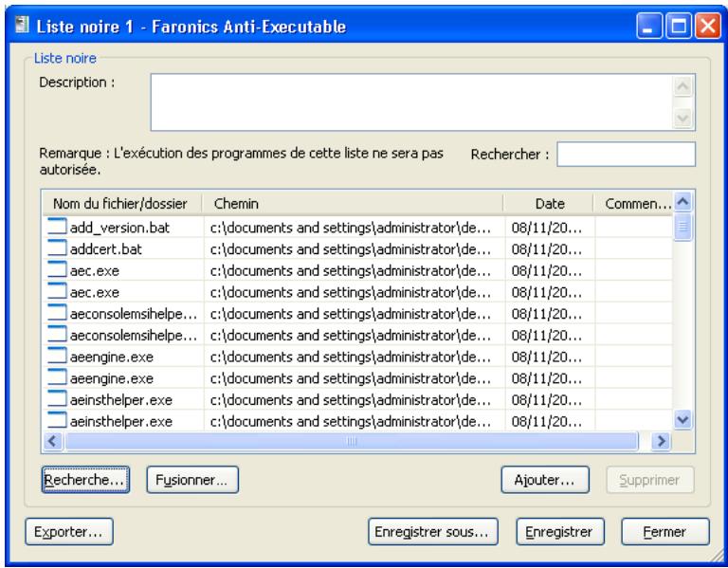The width and height of the screenshot is (728, 568).
Task: Click the icon of the first aec.exe row
Action: pos(57,270)
